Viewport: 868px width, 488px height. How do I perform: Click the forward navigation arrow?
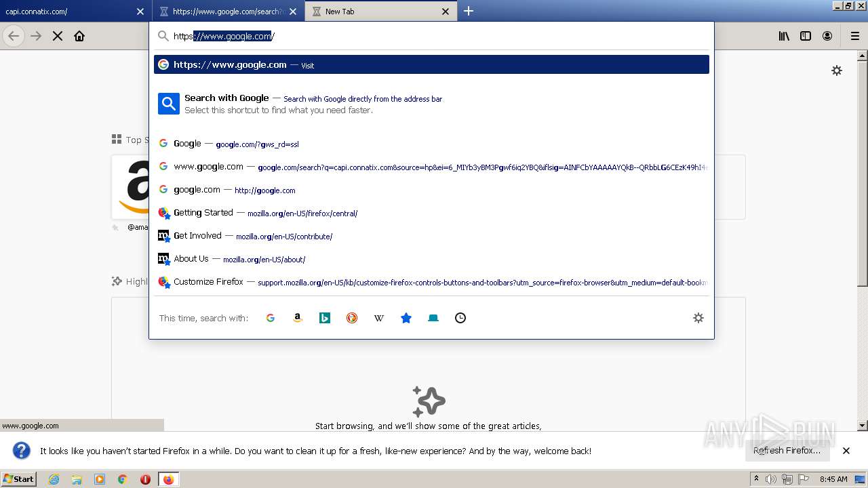(36, 36)
